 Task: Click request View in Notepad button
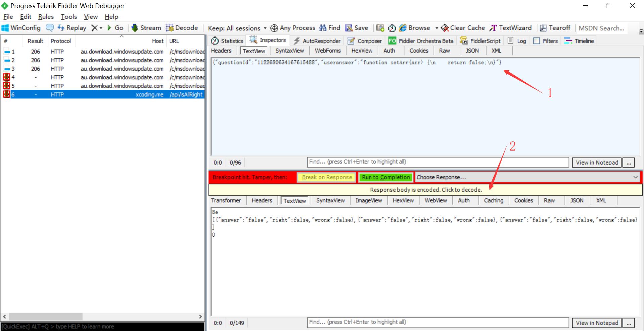pyautogui.click(x=597, y=162)
